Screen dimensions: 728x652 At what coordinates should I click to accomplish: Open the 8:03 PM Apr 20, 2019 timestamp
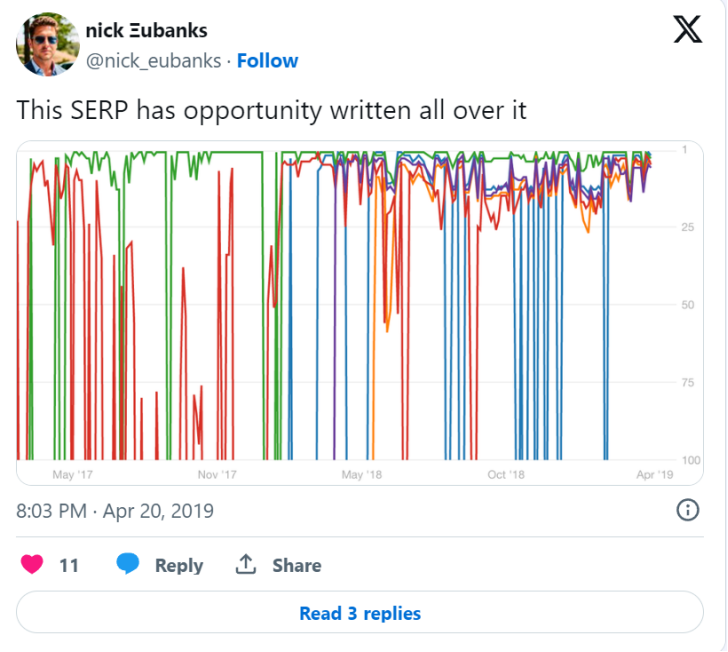pos(115,511)
